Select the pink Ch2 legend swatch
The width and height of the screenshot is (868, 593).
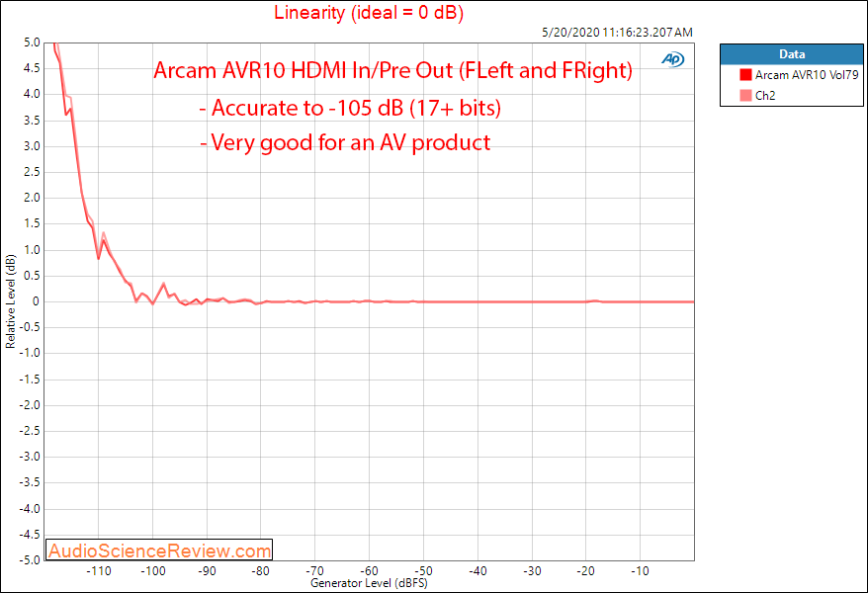click(x=745, y=95)
